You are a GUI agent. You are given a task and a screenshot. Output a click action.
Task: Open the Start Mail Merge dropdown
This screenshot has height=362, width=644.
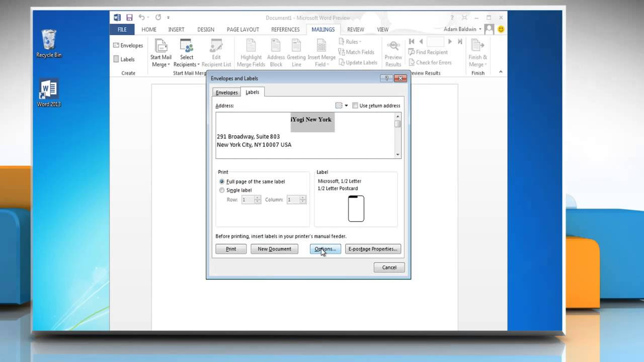(160, 53)
